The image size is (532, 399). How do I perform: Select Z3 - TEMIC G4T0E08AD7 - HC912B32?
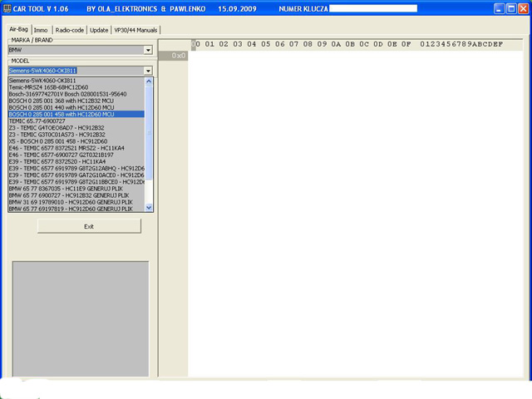(76, 128)
